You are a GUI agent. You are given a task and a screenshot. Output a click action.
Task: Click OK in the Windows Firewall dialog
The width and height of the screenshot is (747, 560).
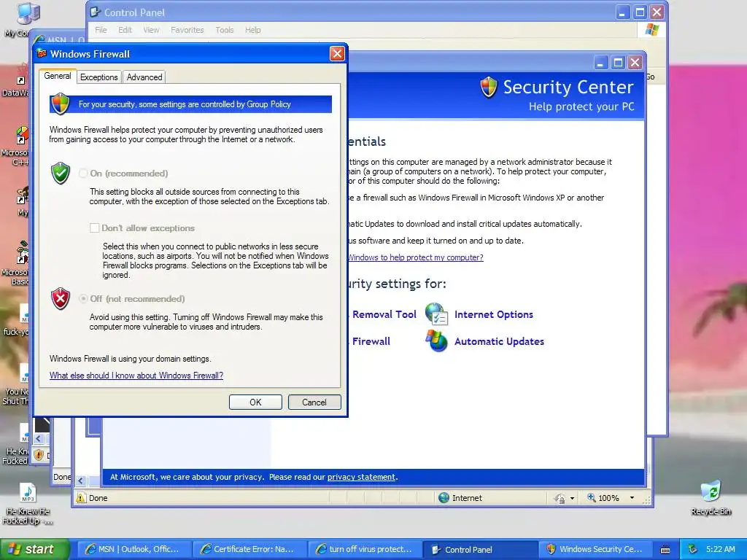click(x=255, y=402)
